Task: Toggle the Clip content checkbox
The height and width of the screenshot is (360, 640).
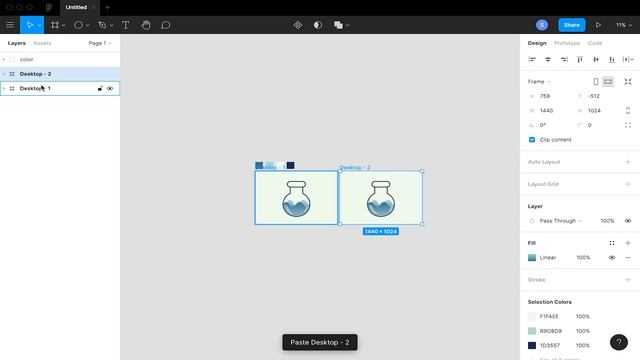Action: coord(532,140)
